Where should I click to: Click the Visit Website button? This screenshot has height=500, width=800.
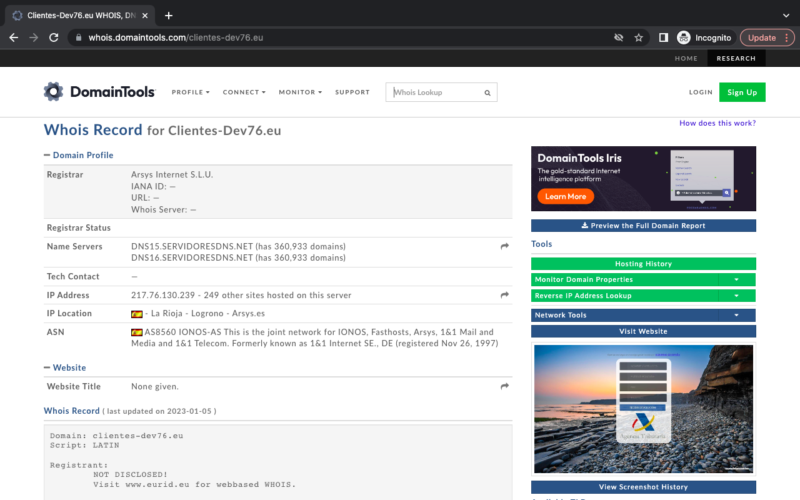643,332
